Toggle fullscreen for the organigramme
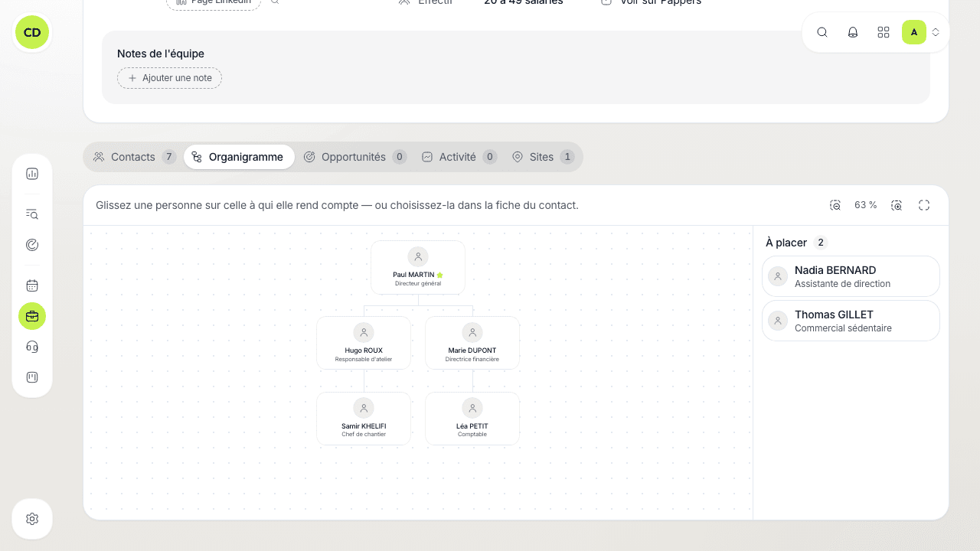Image resolution: width=980 pixels, height=551 pixels. [924, 205]
